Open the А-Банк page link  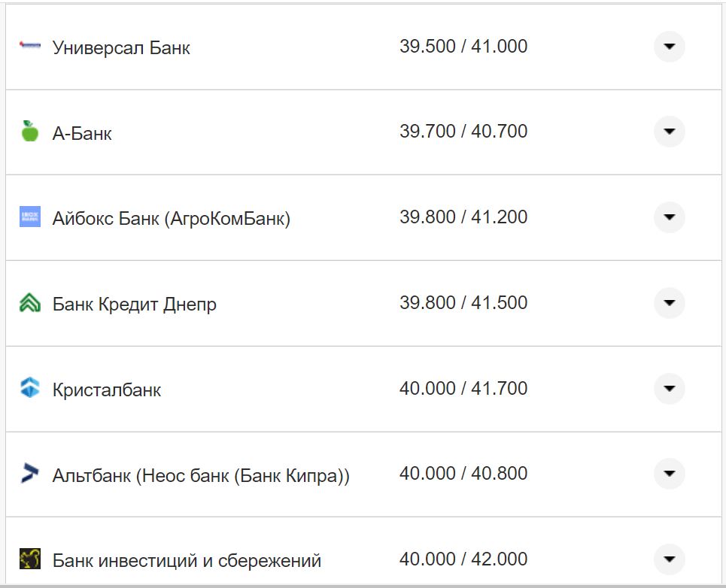click(83, 133)
